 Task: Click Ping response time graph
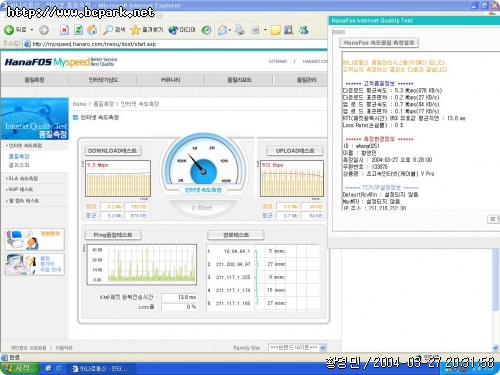[142, 265]
